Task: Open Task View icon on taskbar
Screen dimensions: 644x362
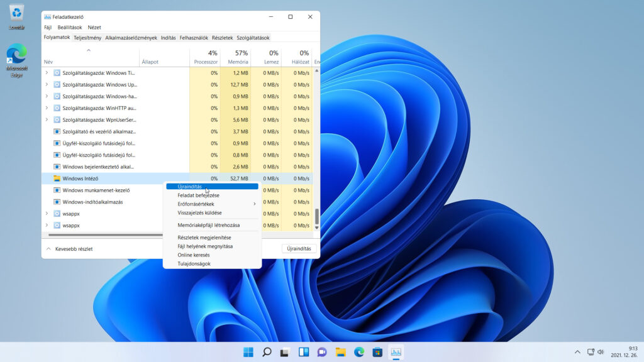Action: 285,352
